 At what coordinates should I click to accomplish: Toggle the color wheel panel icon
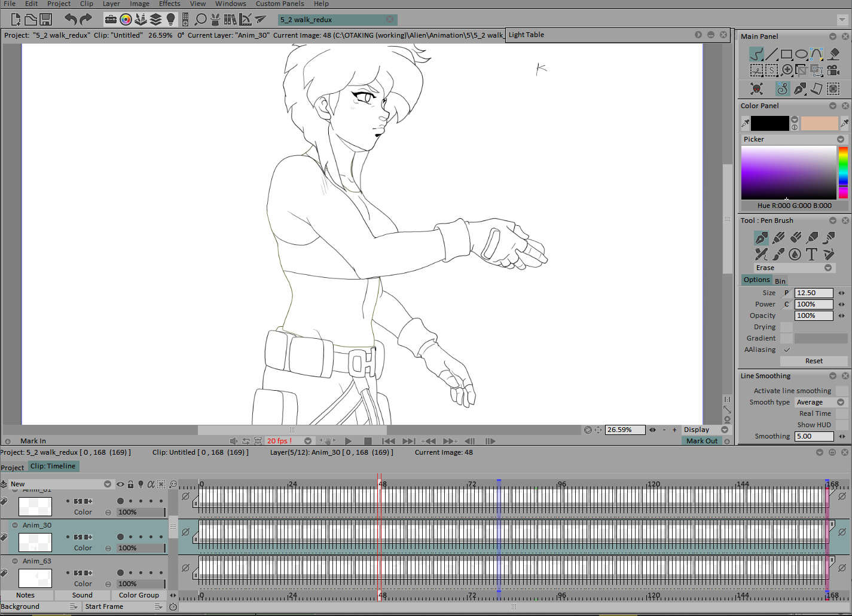126,20
